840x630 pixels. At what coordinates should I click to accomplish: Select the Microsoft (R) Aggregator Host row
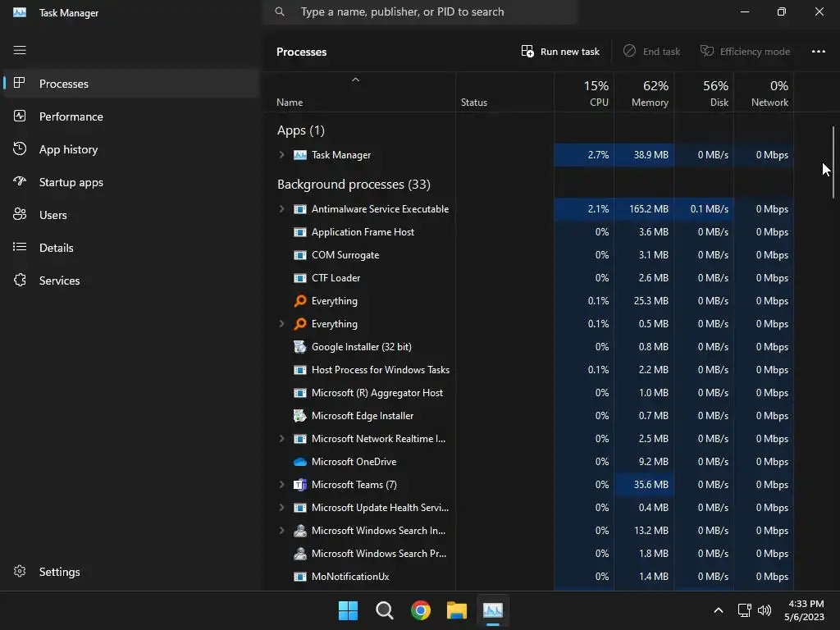(x=529, y=393)
